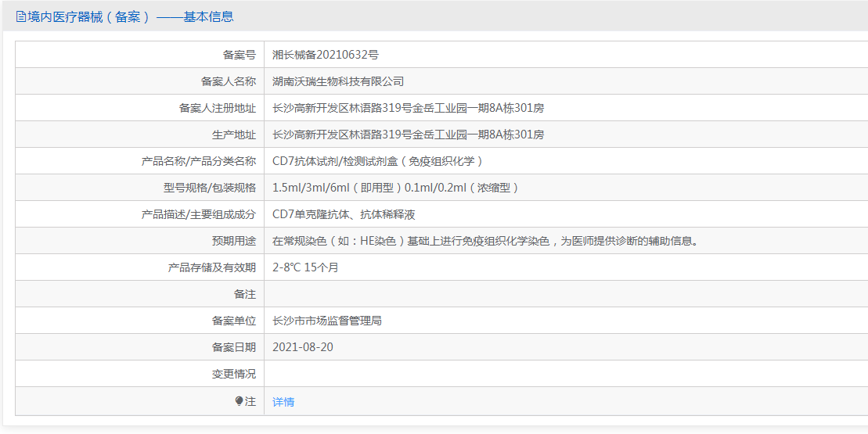Select company name 湖南沃瑞生物科技有限公司

point(338,81)
